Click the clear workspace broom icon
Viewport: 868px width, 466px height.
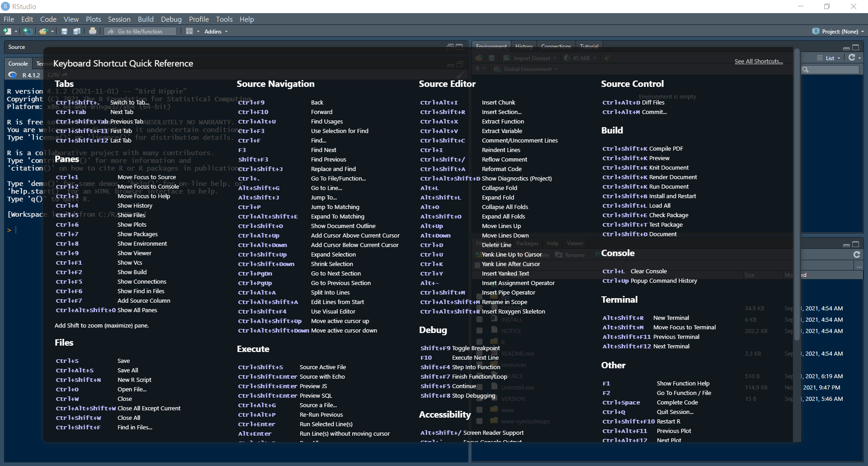[x=607, y=58]
